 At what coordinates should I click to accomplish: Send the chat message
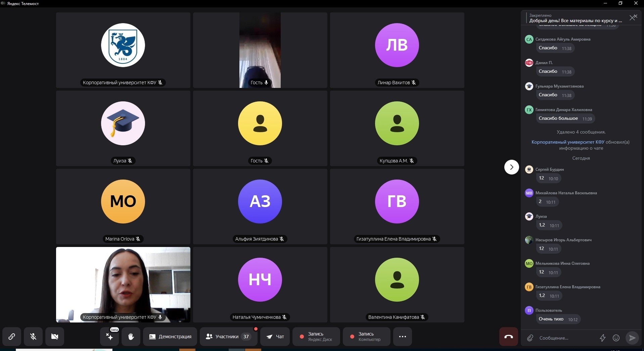632,338
